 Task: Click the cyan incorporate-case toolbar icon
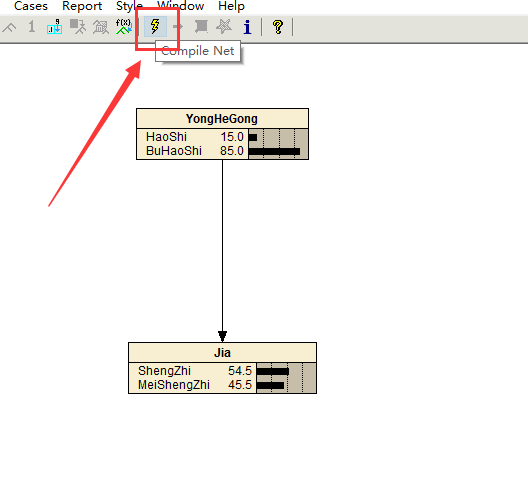(x=54, y=26)
